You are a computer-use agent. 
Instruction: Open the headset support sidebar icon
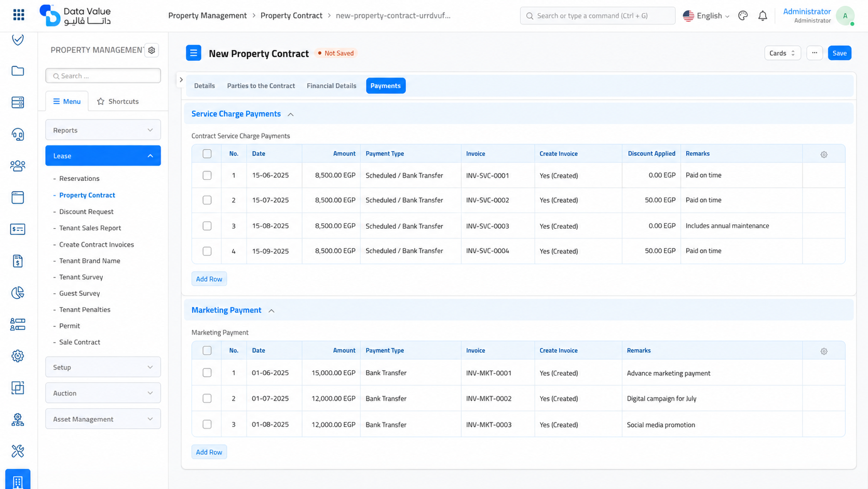pos(18,135)
